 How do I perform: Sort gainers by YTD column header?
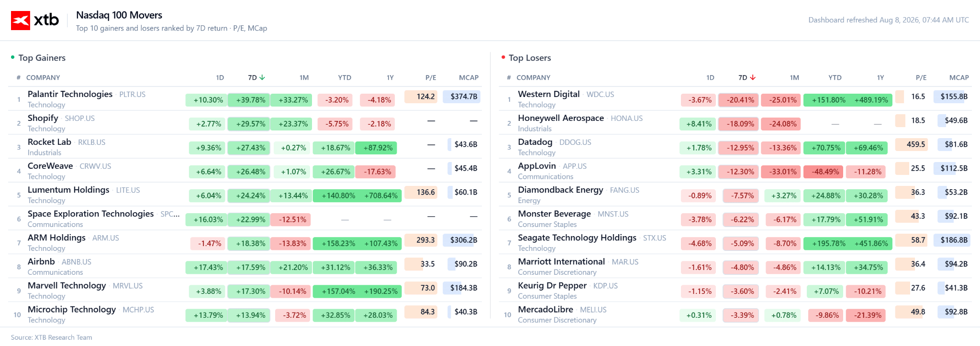coord(345,77)
